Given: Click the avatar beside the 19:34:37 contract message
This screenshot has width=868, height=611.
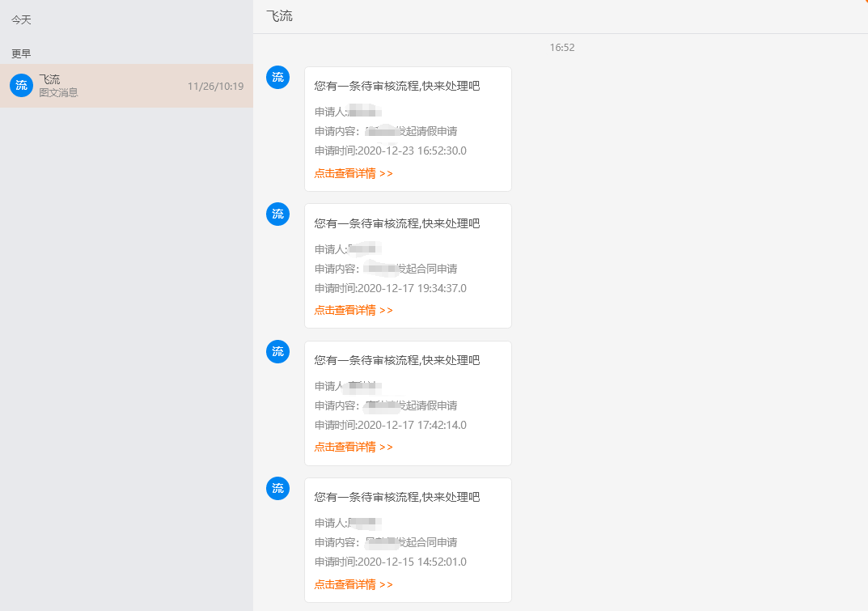Looking at the screenshot, I should 277,214.
